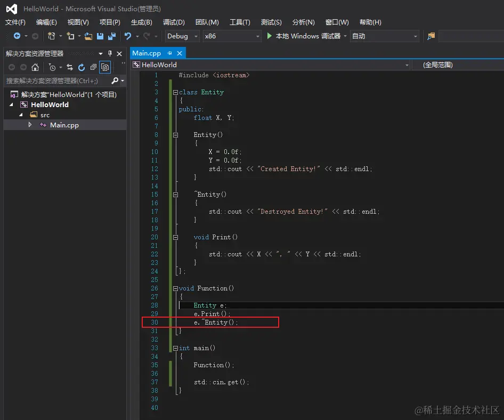Image resolution: width=504 pixels, height=420 pixels.
Task: Click the grayed Navigate Forward arrow in main toolbar
Action: [x=35, y=36]
